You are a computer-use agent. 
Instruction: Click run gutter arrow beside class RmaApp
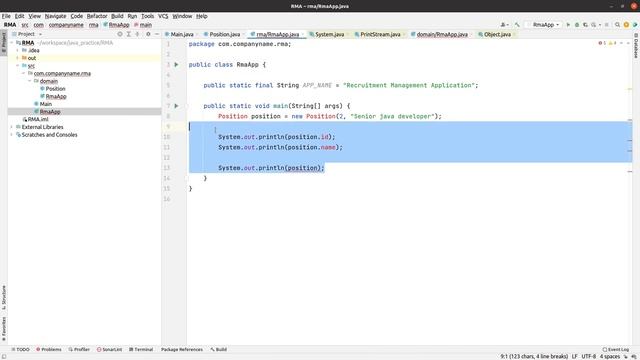click(x=176, y=64)
